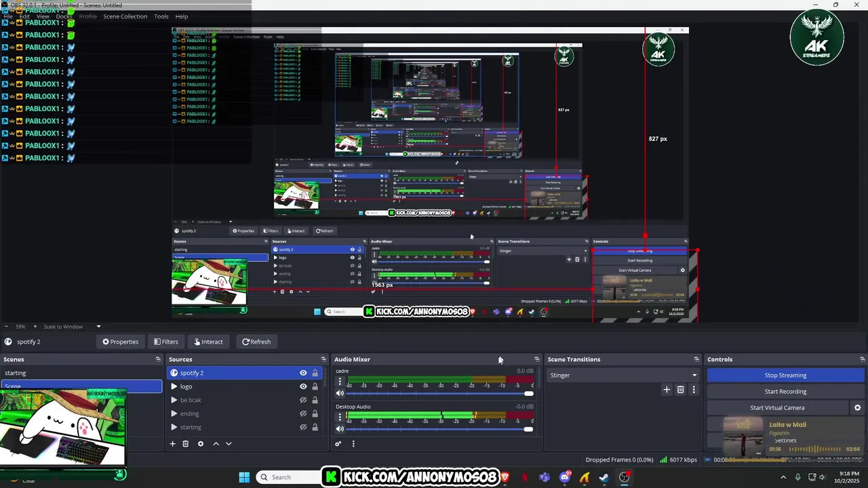Refresh the spotify 2 browser source
Image resolution: width=868 pixels, height=488 pixels.
tap(256, 342)
